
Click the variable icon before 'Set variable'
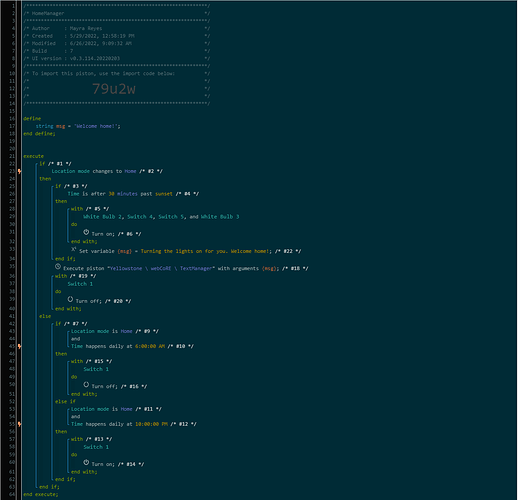click(74, 249)
